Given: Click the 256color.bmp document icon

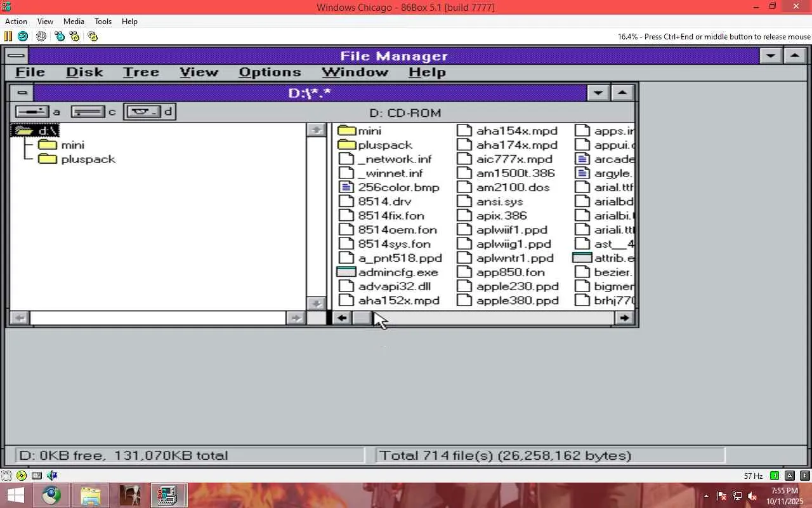Looking at the screenshot, I should (346, 187).
